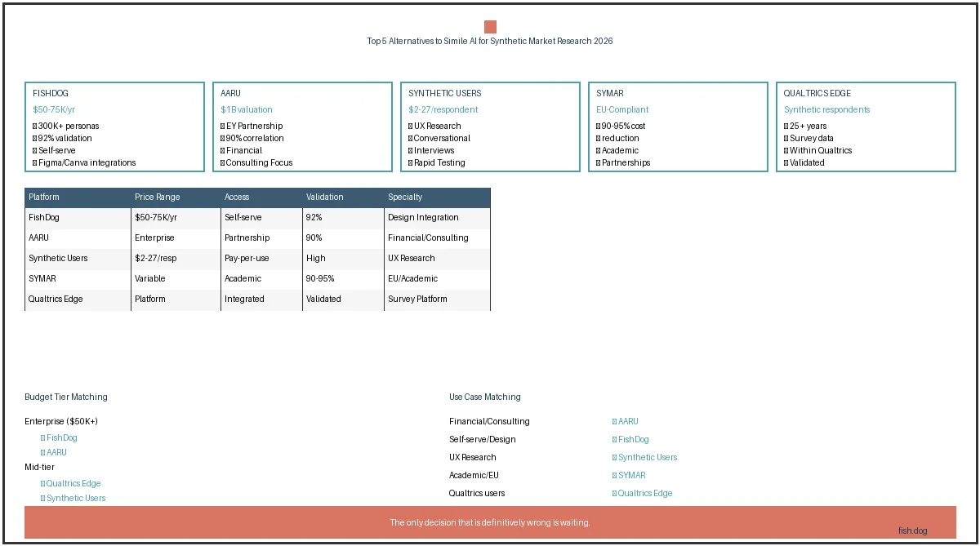Click the EY Partnership bullet
This screenshot has width=980, height=546.
coord(252,126)
